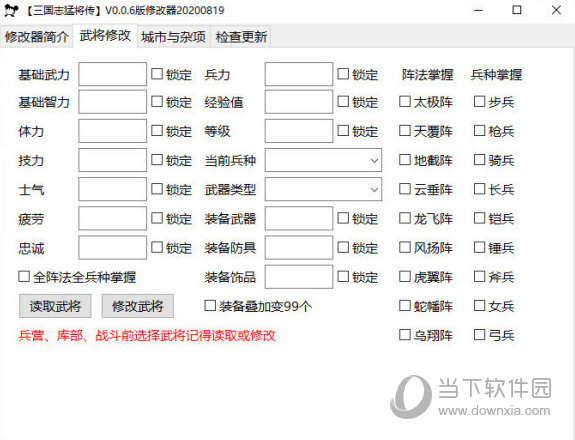This screenshot has height=440, width=575.
Task: Click the 装备饰品 input field
Action: pos(299,277)
